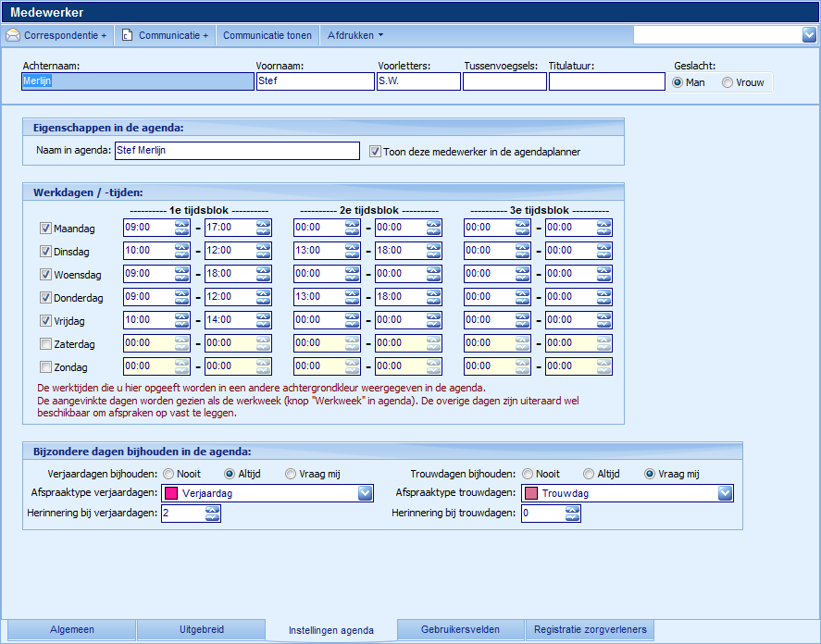
Task: Click the Voorletters field with S.W.
Action: pos(418,81)
